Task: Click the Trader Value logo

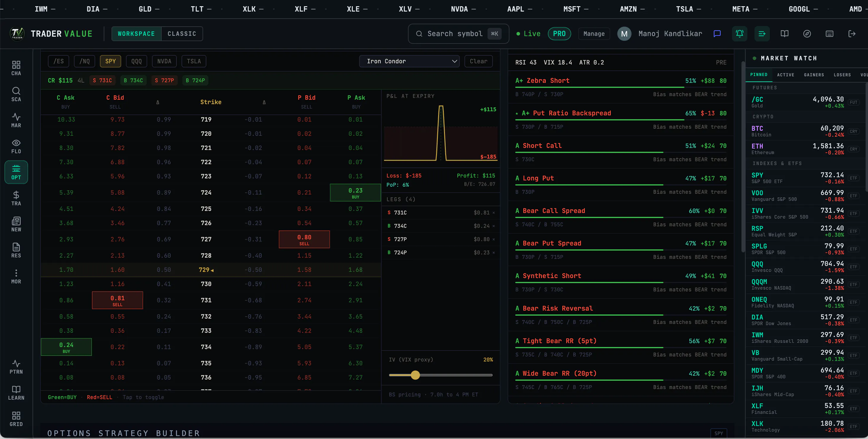Action: pos(17,34)
